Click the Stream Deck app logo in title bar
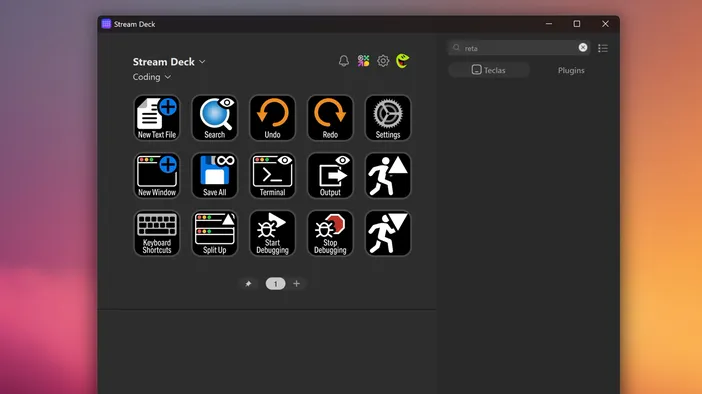 106,24
